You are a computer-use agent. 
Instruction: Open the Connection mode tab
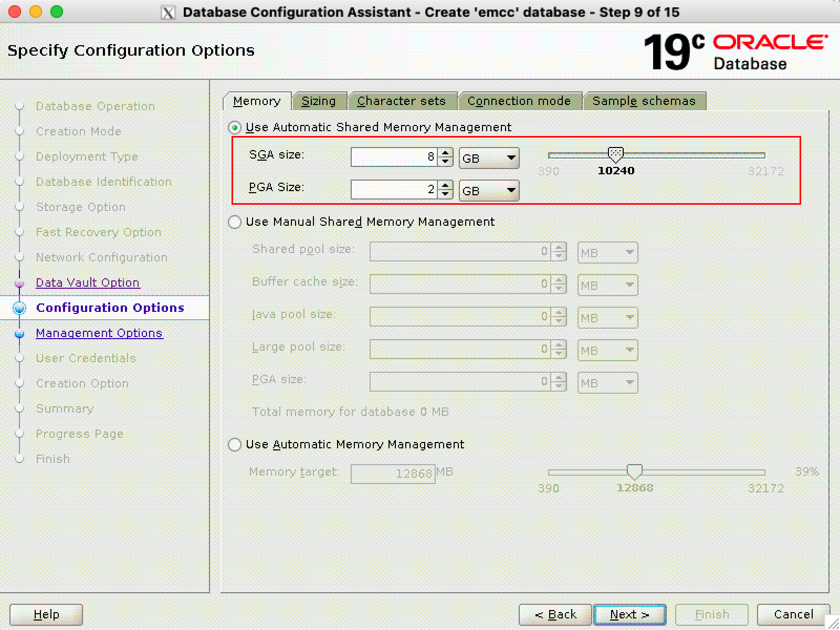pyautogui.click(x=519, y=101)
